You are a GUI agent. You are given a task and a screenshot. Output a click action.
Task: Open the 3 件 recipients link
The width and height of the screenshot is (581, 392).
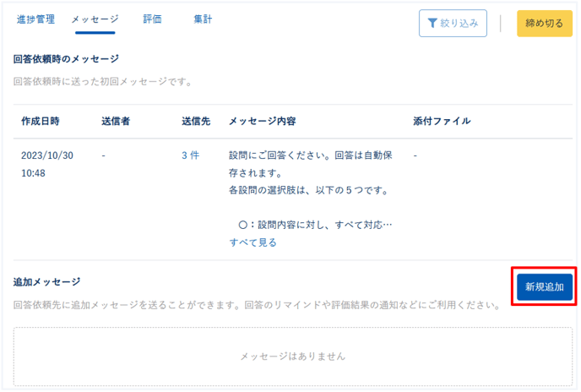pyautogui.click(x=191, y=155)
